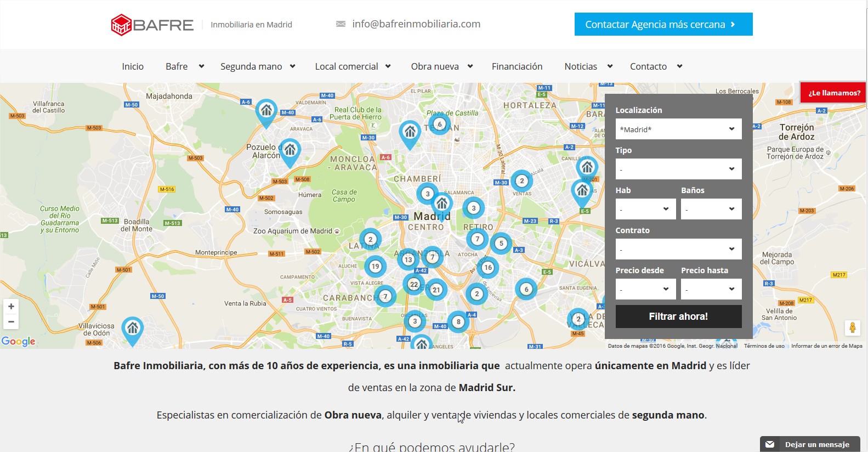868x452 pixels.
Task: Click house marker near Villaviciosa de Odón
Action: point(132,329)
